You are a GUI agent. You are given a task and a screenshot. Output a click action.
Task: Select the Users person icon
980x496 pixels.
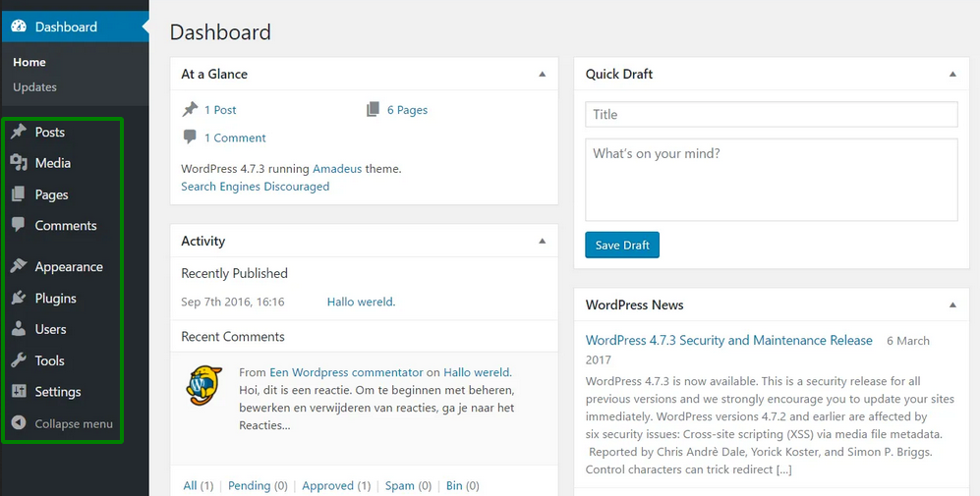19,329
